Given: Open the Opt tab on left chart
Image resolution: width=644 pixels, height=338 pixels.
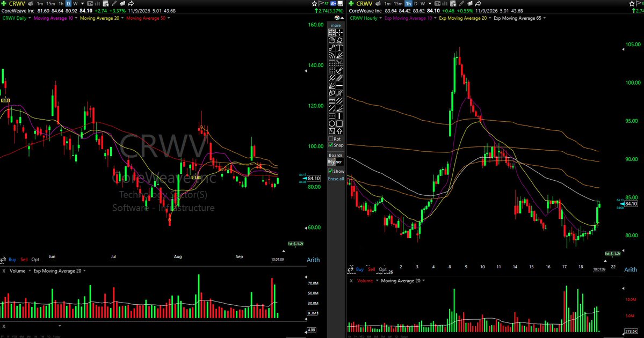Looking at the screenshot, I should coord(35,260).
